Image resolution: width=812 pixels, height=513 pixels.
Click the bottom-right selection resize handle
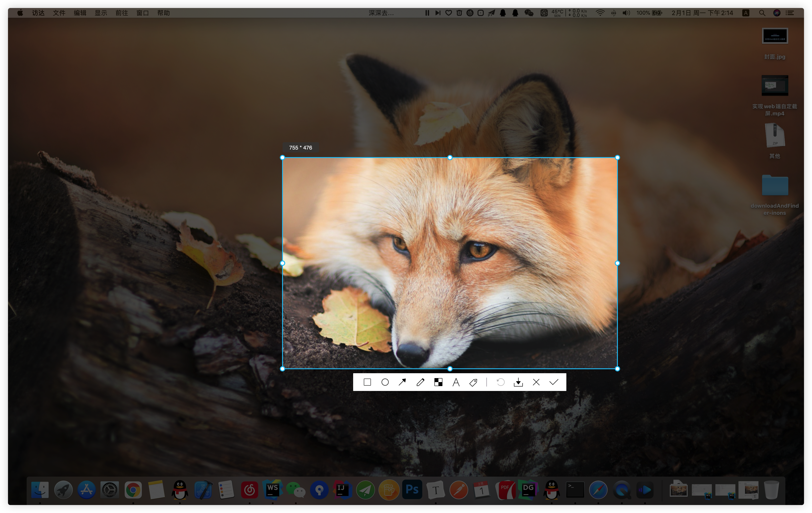click(x=617, y=369)
